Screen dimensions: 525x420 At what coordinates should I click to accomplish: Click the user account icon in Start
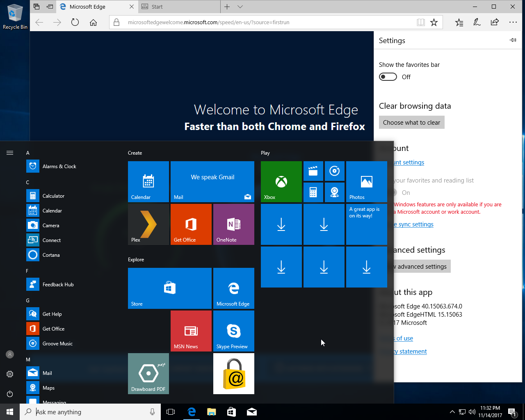point(10,354)
